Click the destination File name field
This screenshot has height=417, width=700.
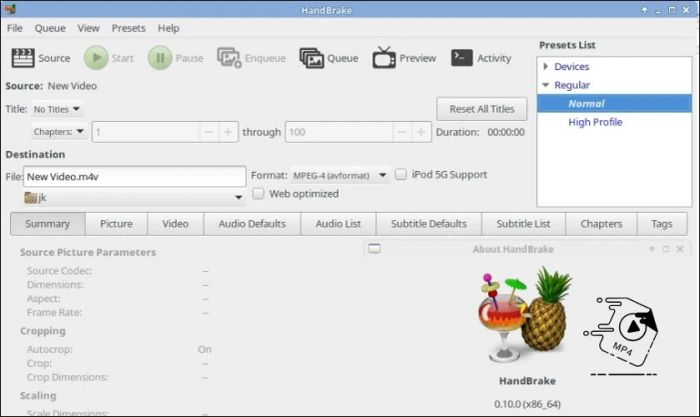click(x=134, y=176)
